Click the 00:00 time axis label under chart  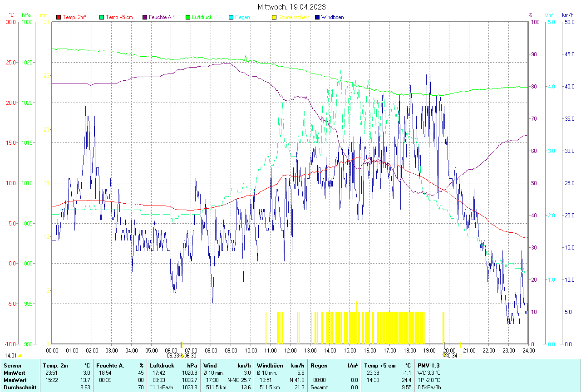tap(52, 350)
